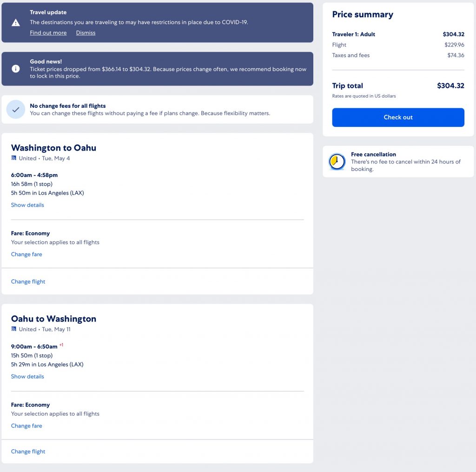Change fare for the Washington to Oahu flight

[x=26, y=254]
